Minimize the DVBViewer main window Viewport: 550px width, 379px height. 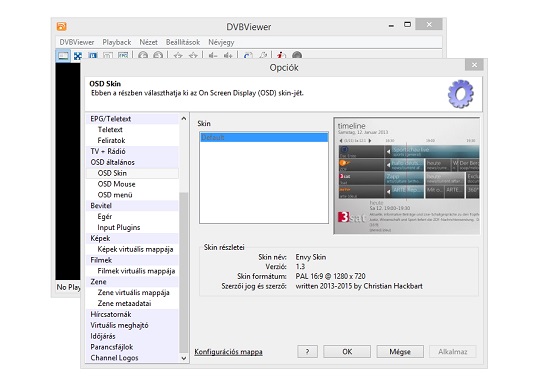coord(391,26)
